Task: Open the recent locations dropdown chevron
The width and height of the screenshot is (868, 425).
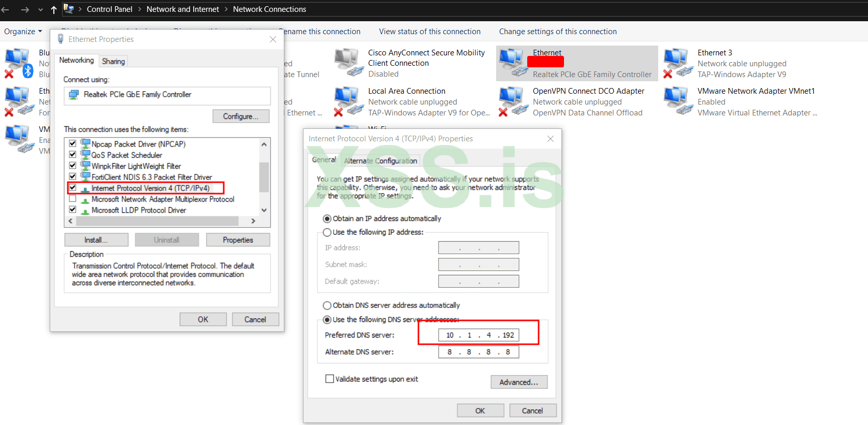Action: pyautogui.click(x=40, y=9)
